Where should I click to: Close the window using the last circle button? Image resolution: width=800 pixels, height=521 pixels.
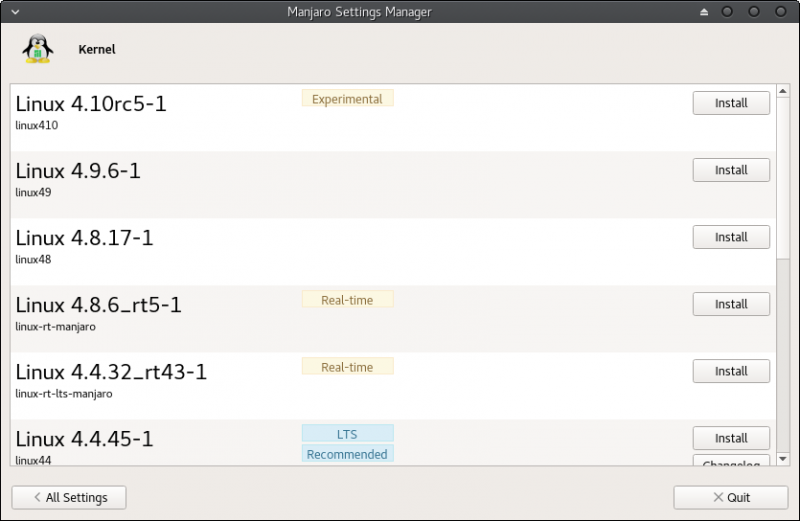tap(781, 12)
